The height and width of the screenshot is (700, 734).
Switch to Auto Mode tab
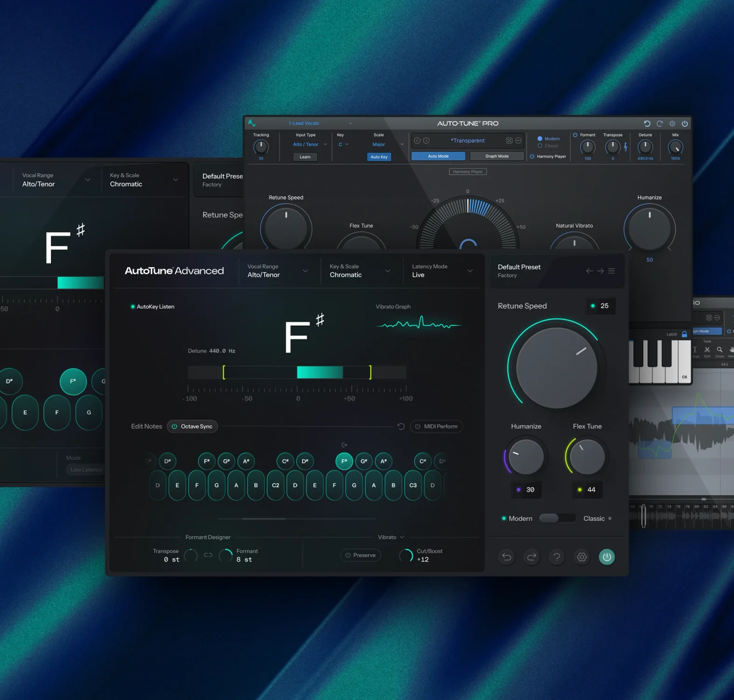(438, 156)
